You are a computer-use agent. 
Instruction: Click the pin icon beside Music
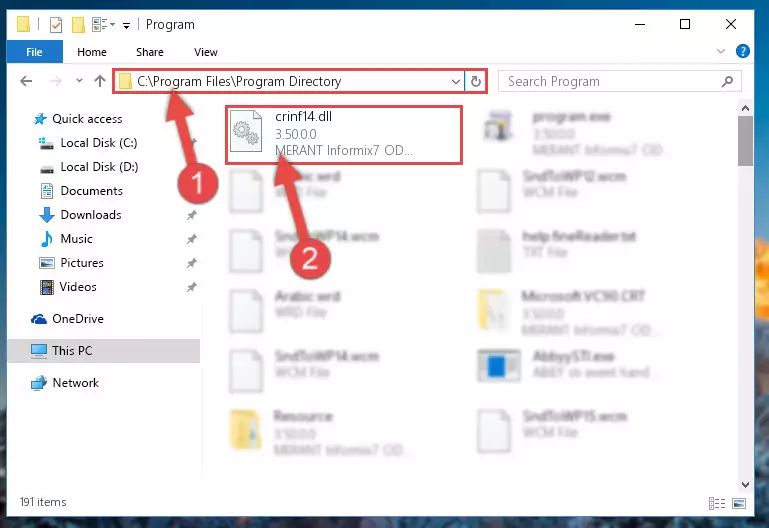[192, 239]
